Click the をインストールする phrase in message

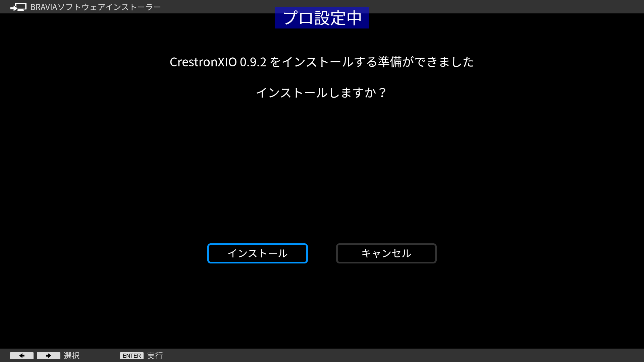coord(323,62)
